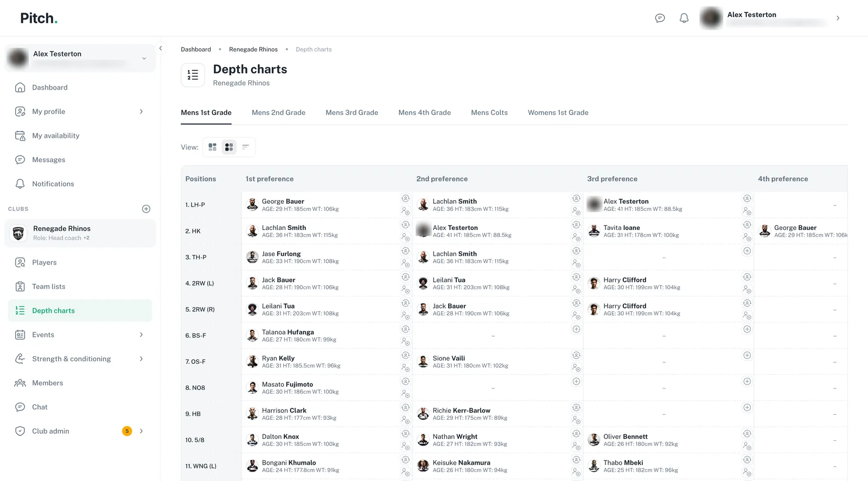Screen dimensions: 868x481
Task: Add 3rd preference player for HB
Action: click(747, 408)
